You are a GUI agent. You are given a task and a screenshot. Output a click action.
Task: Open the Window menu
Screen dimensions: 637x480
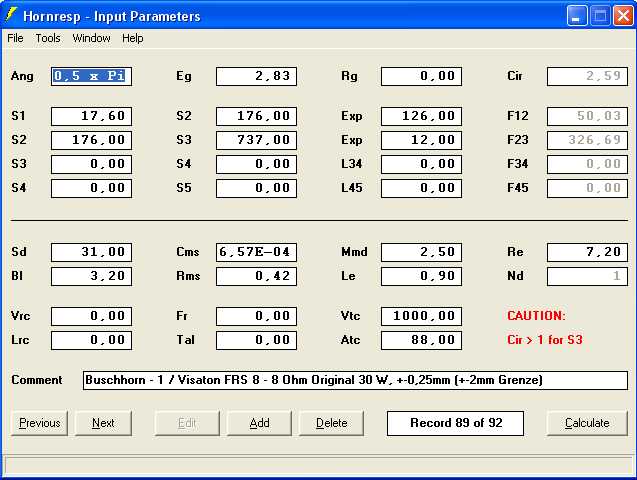click(91, 38)
